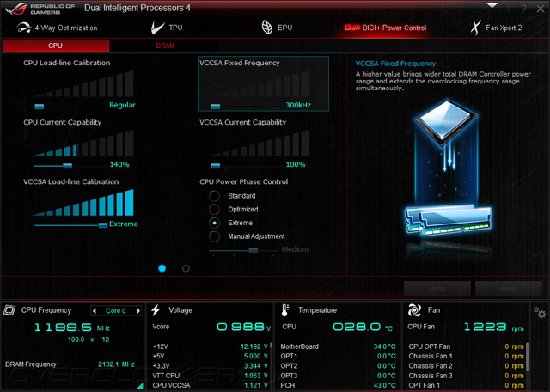550x392 pixels.
Task: Switch to next core with right arrow
Action: tap(138, 311)
